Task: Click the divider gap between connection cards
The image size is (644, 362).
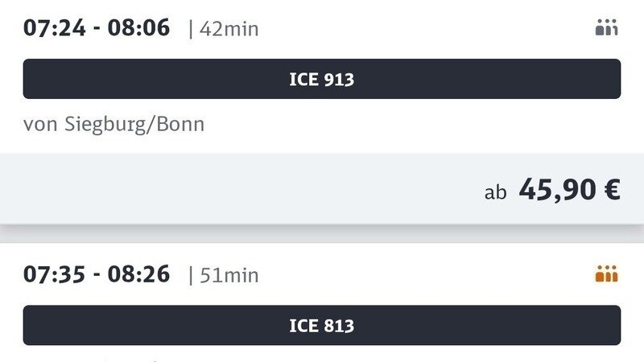Action: coord(322,233)
